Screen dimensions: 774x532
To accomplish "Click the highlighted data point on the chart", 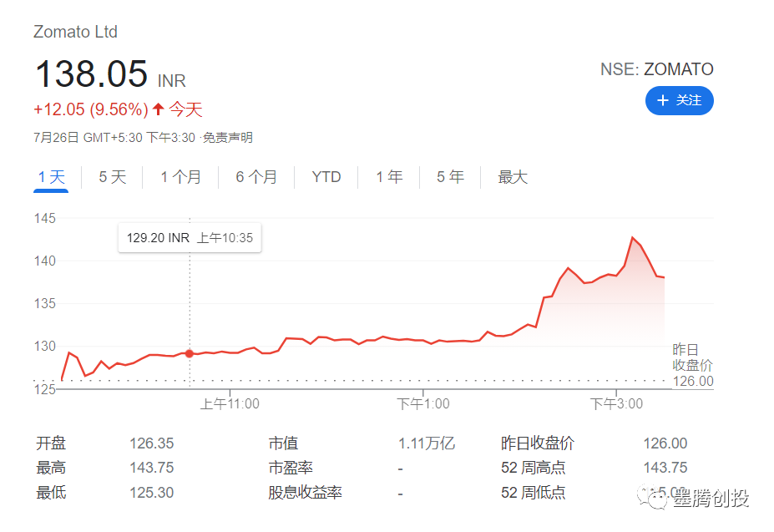I will coord(190,352).
